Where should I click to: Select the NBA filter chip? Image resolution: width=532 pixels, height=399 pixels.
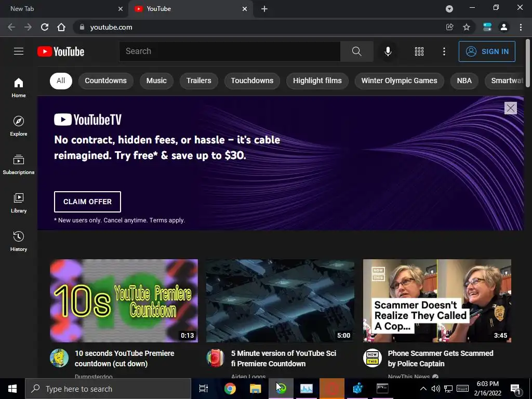[x=464, y=81]
